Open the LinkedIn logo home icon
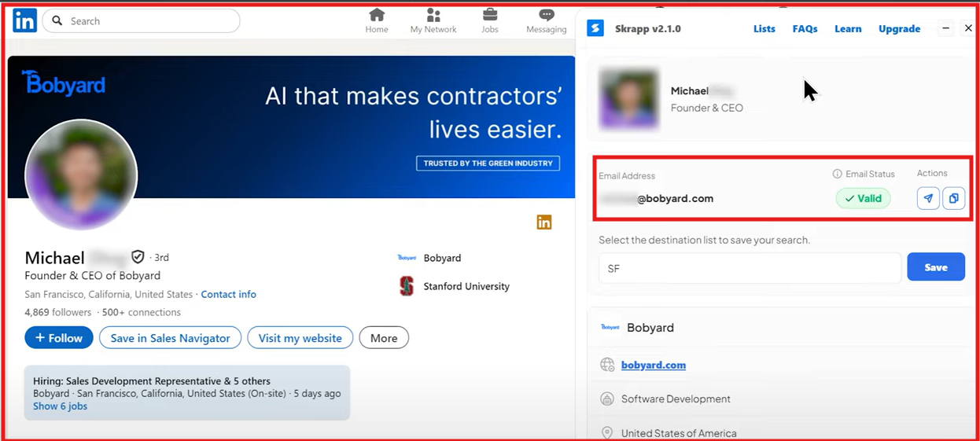The width and height of the screenshot is (980, 441). (x=24, y=21)
